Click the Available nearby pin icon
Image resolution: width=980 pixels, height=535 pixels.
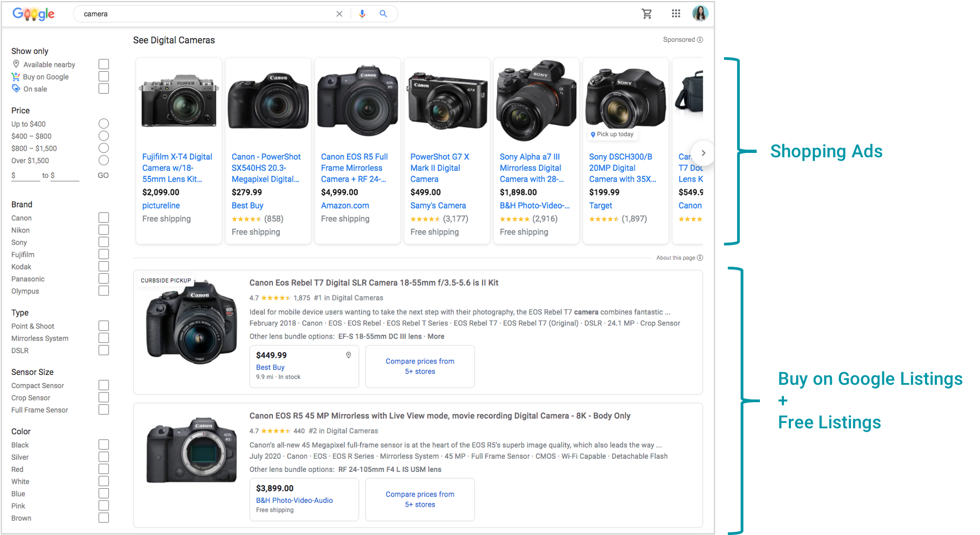[x=16, y=64]
